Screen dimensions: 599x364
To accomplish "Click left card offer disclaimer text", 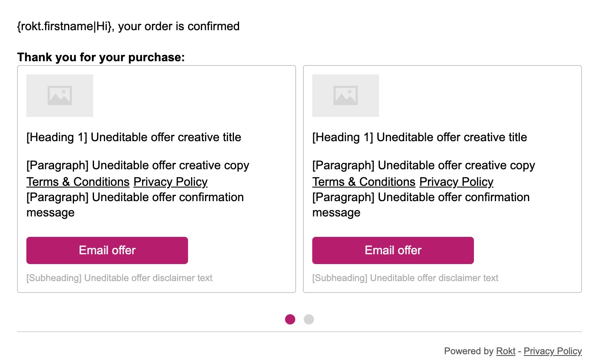I will click(x=120, y=278).
